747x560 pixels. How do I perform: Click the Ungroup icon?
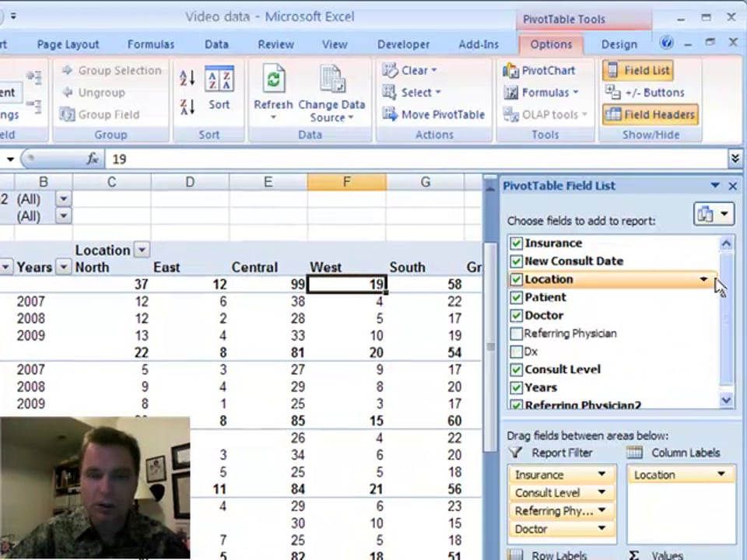[67, 93]
